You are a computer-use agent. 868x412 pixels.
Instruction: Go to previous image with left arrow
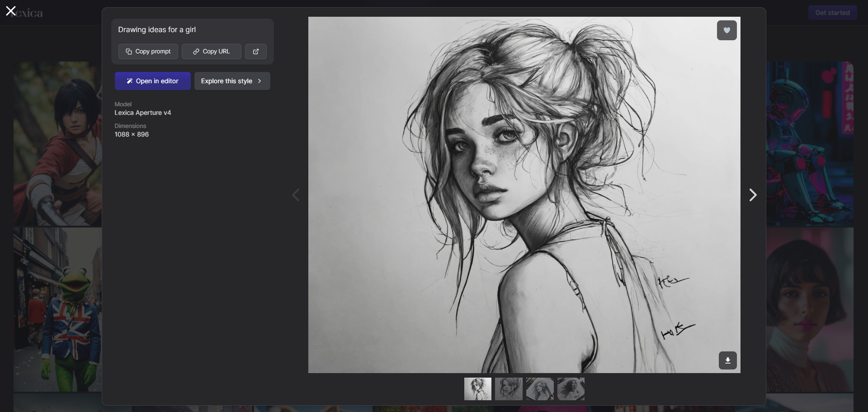296,195
